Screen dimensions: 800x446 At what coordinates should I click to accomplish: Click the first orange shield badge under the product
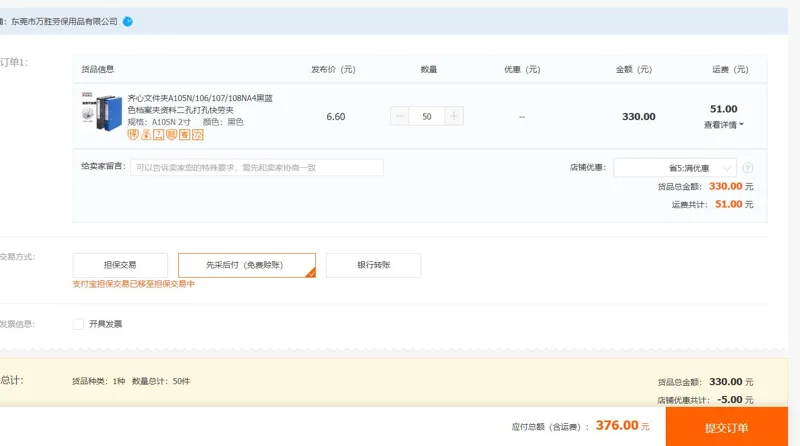133,135
